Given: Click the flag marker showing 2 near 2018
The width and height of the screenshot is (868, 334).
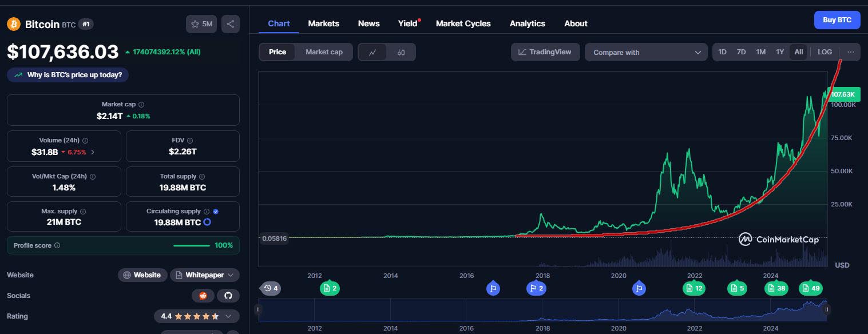Looking at the screenshot, I should coord(536,288).
